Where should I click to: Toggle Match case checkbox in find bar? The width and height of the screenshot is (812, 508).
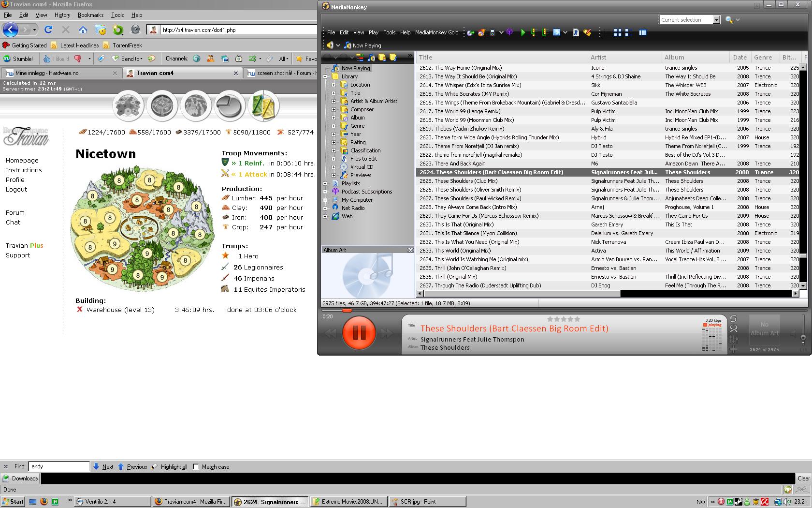(x=196, y=467)
